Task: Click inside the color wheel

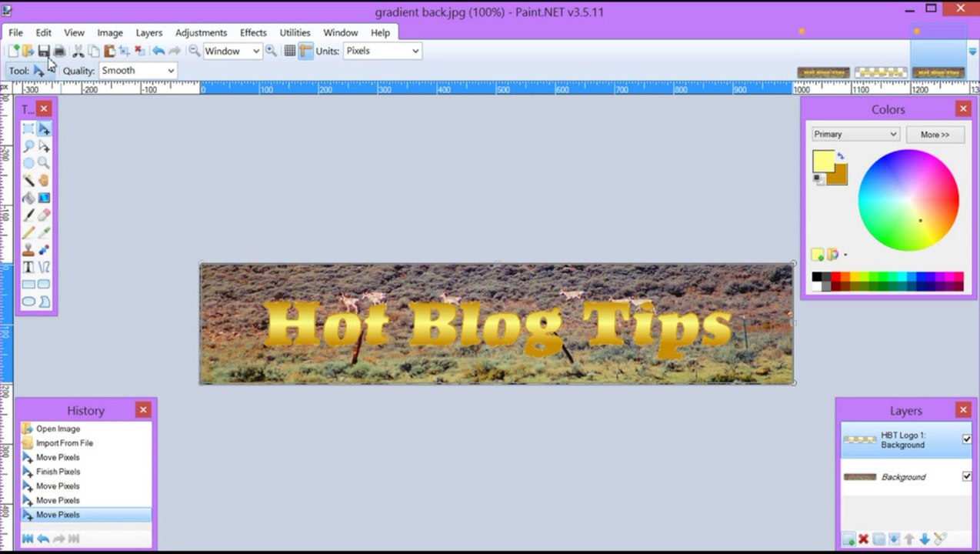Action: 908,200
